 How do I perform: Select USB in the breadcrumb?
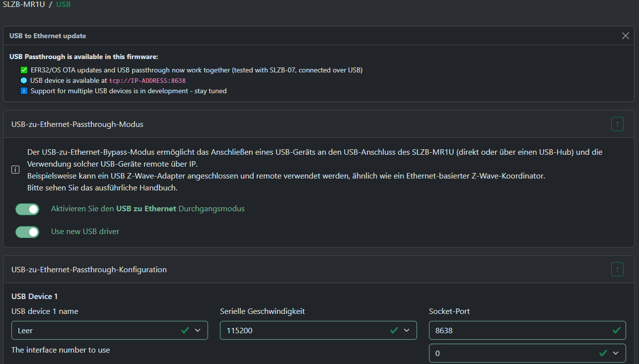[x=63, y=4]
